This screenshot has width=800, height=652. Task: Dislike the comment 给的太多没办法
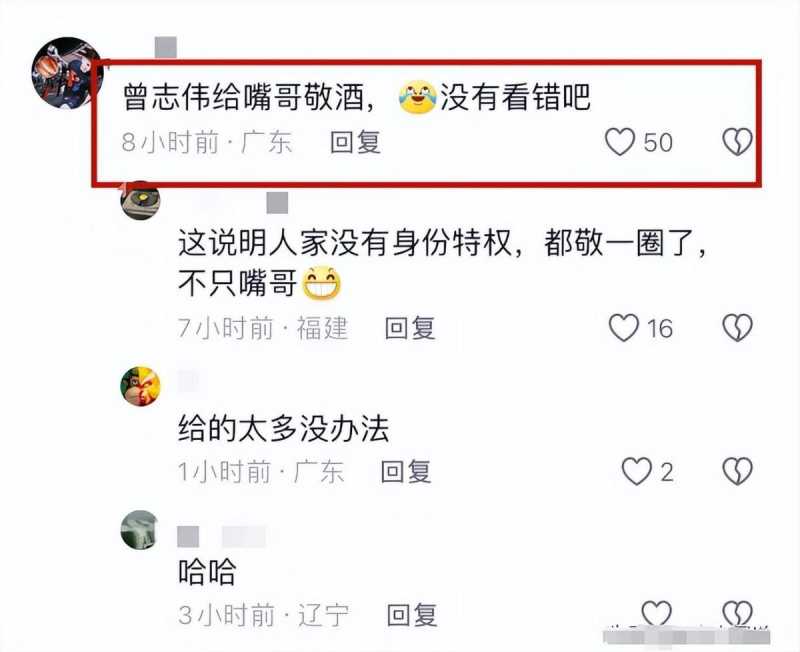click(737, 471)
